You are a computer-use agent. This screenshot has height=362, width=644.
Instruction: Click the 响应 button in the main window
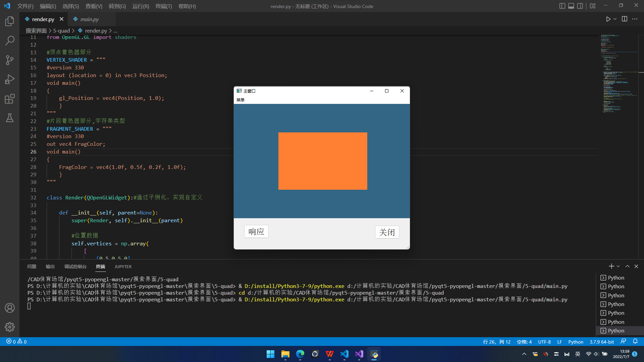coord(256,232)
